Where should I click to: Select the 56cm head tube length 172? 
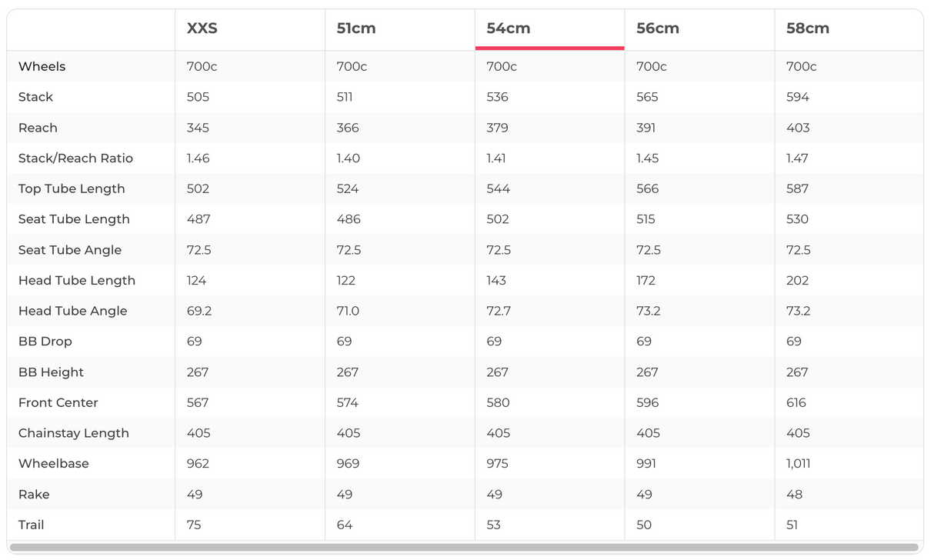point(646,281)
